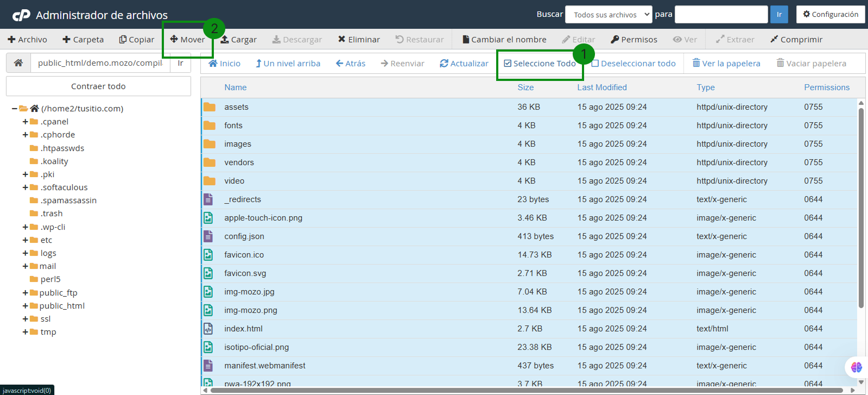The image size is (868, 395).
Task: Click Deseleccionar todo checkbox
Action: [595, 64]
